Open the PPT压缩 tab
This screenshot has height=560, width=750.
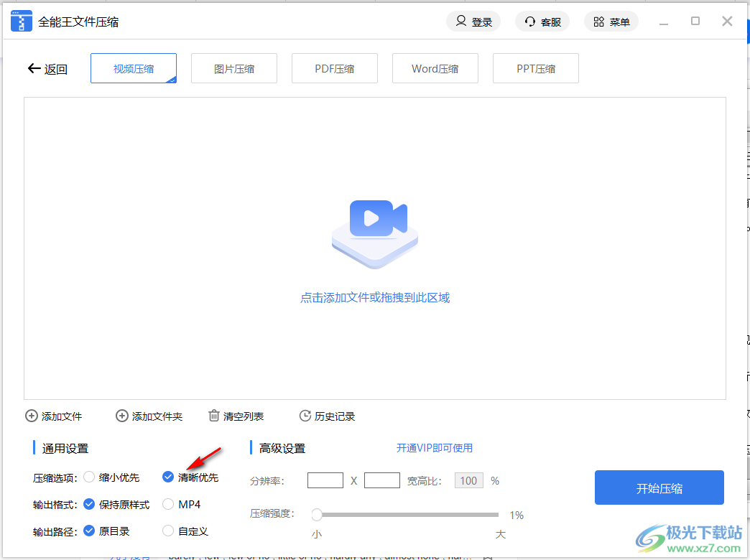[x=536, y=68]
